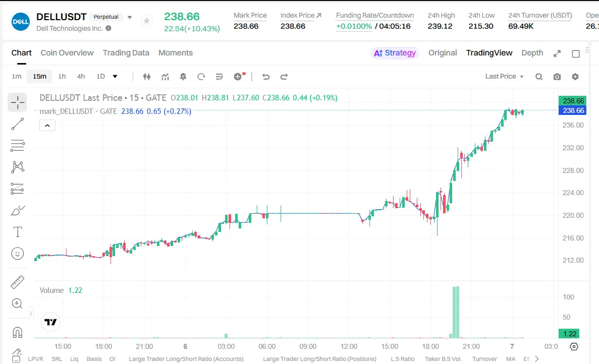Select the ruler measure tool
Image resolution: width=599 pixels, height=364 pixels.
[x=17, y=282]
